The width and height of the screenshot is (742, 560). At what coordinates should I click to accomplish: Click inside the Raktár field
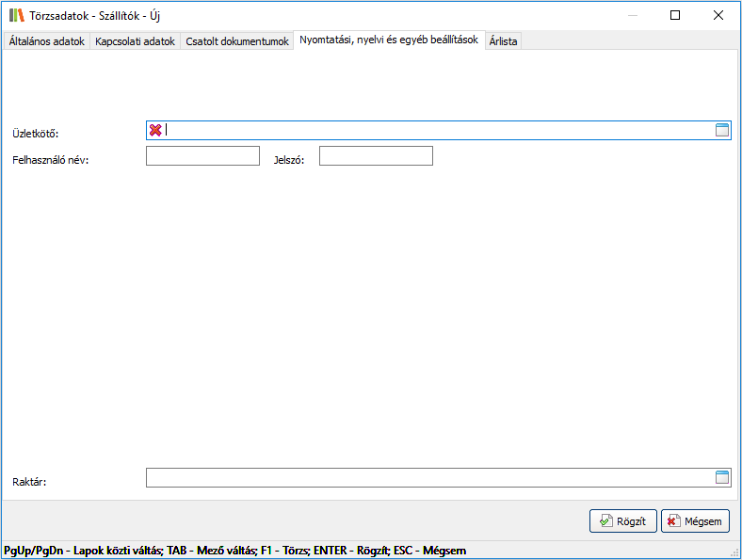pyautogui.click(x=428, y=478)
